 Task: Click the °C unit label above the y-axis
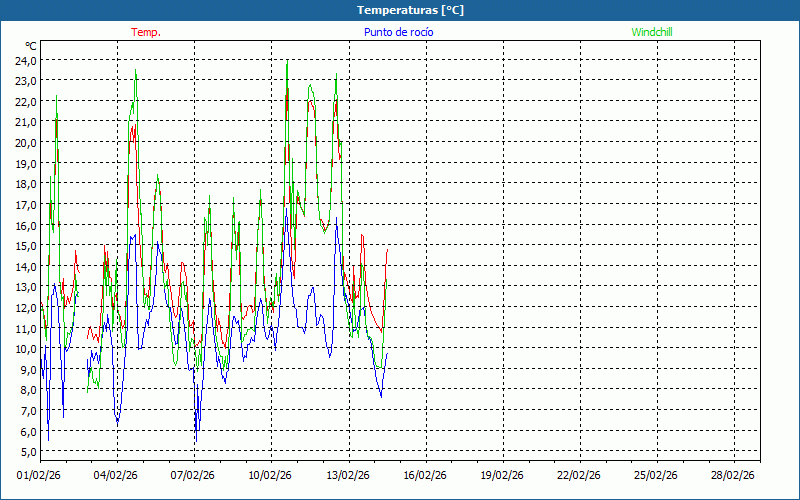tap(31, 46)
